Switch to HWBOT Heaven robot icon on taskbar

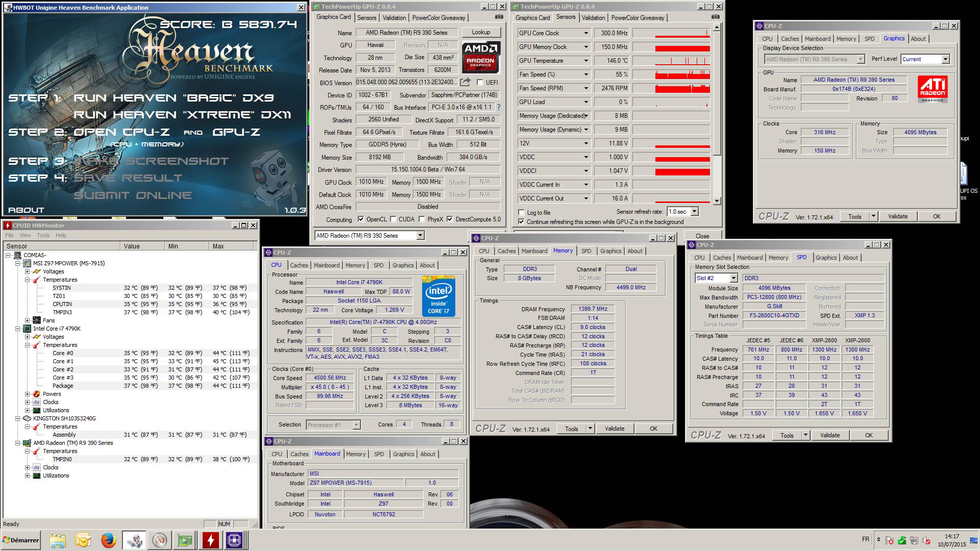point(134,540)
